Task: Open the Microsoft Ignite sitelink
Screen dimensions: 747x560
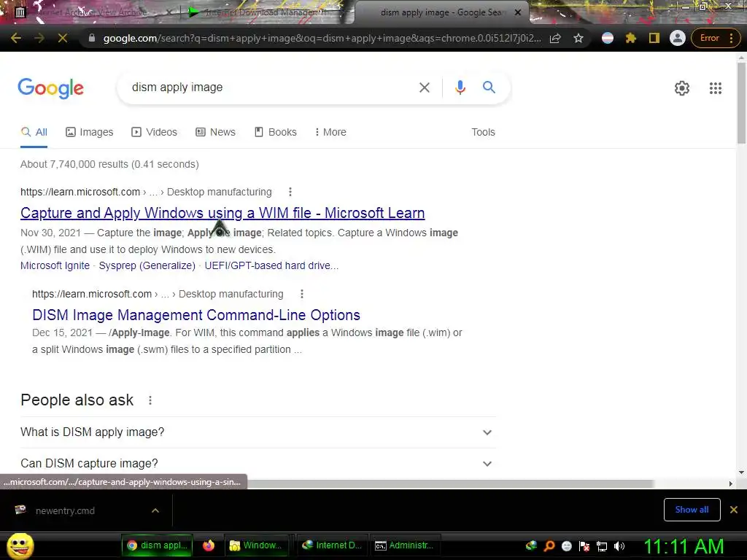Action: click(x=55, y=265)
